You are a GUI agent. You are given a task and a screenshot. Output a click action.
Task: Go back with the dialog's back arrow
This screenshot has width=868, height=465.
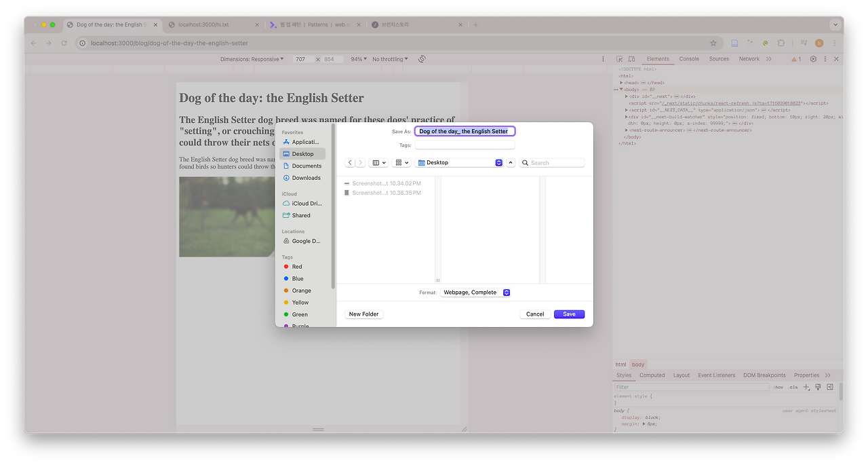pyautogui.click(x=350, y=163)
